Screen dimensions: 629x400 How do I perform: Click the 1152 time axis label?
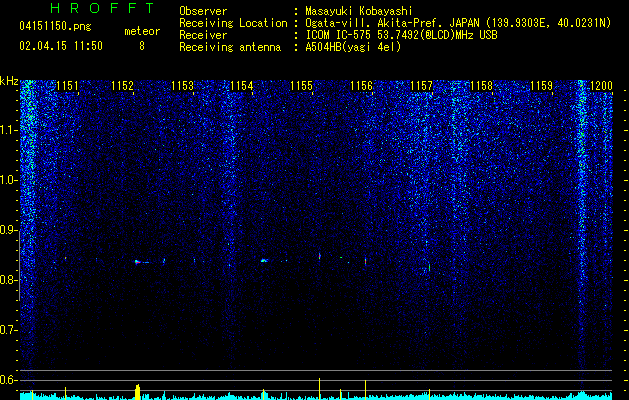(122, 86)
